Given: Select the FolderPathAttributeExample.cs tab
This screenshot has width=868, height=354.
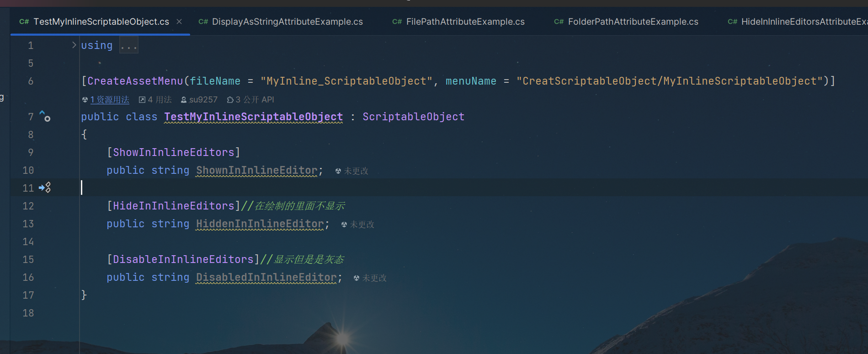Looking at the screenshot, I should click(633, 21).
